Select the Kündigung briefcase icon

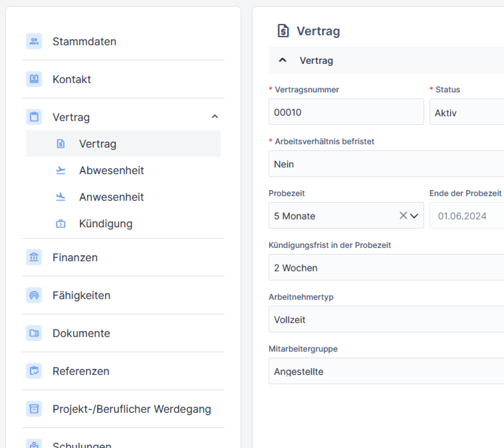tap(60, 223)
